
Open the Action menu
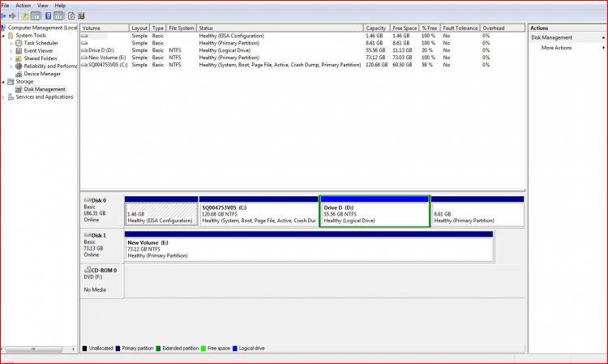click(23, 6)
